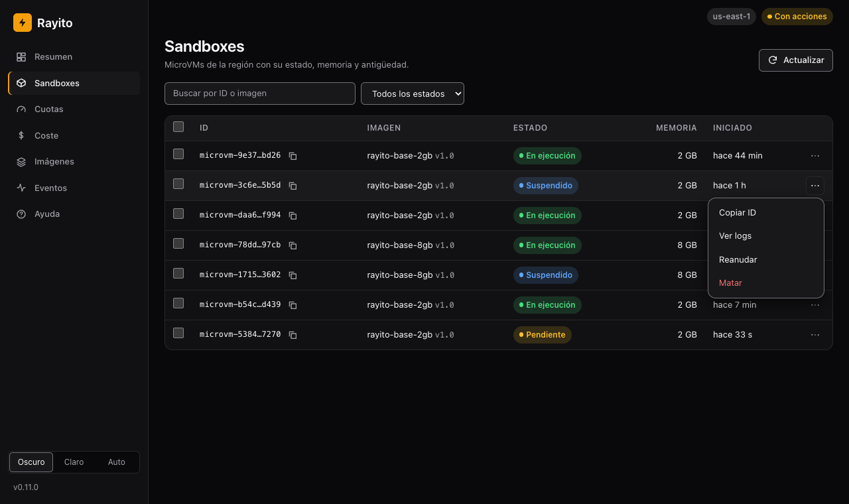Choose Ver logs from the context menu
The height and width of the screenshot is (504, 849).
766,236
